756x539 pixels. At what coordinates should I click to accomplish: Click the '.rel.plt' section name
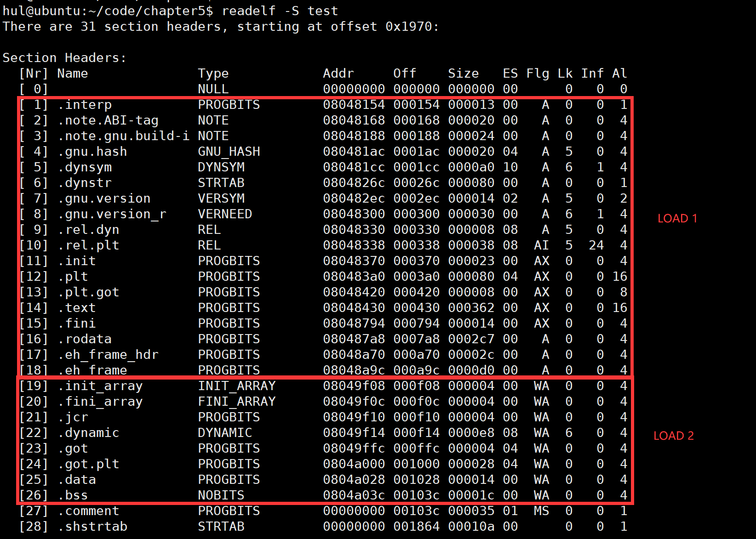[88, 245]
